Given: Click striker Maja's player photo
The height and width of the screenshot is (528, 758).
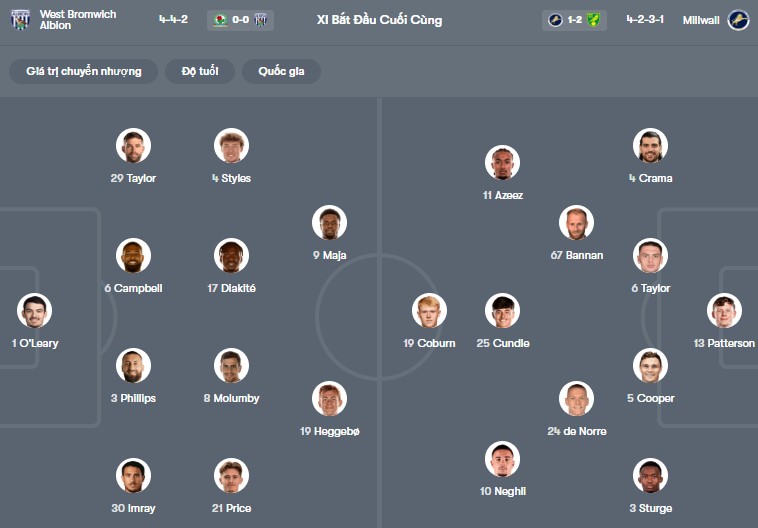Looking at the screenshot, I should [x=329, y=223].
